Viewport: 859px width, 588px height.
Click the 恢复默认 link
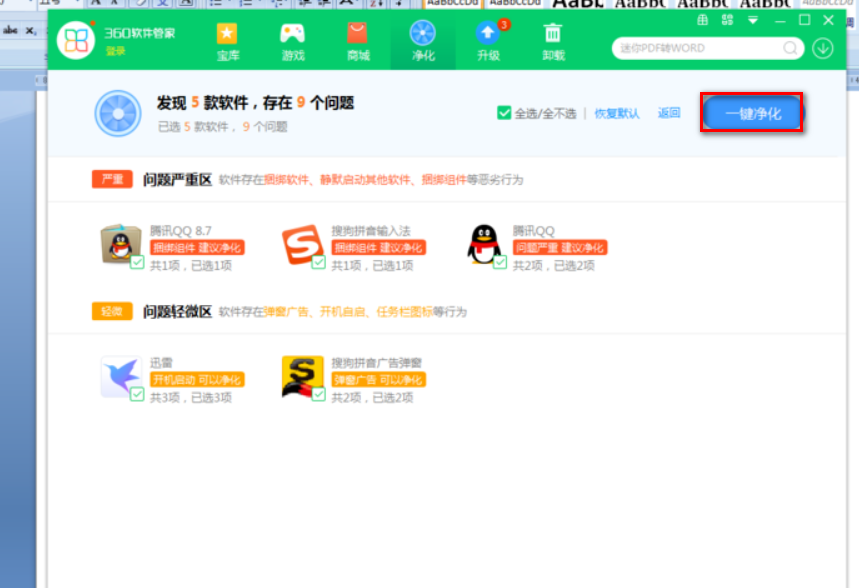click(x=617, y=113)
